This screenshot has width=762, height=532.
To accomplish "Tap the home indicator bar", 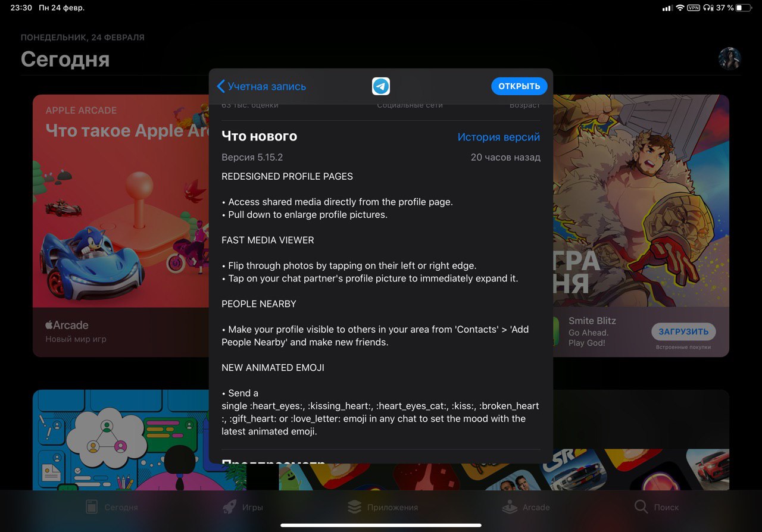I will [381, 525].
